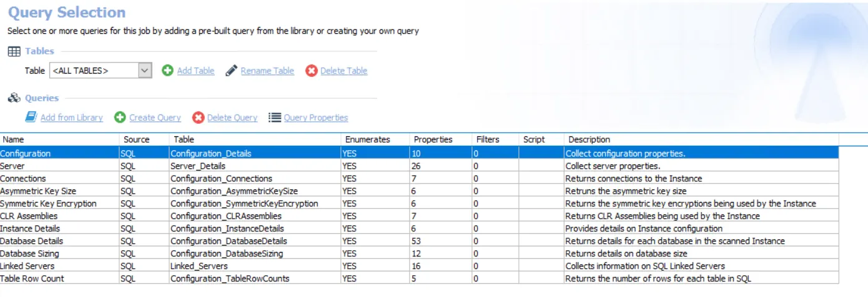
Task: Click 'Returns details on database size' description
Action: pos(626,253)
